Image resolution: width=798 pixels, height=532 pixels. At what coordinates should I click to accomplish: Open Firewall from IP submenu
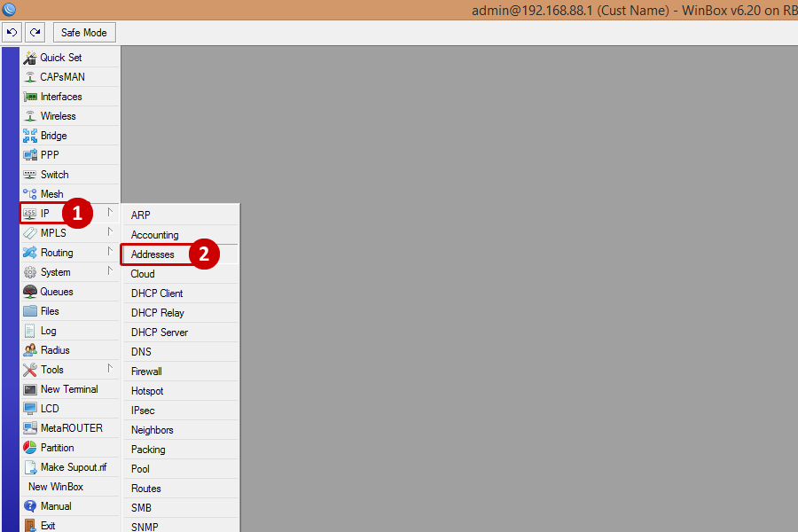[181, 372]
